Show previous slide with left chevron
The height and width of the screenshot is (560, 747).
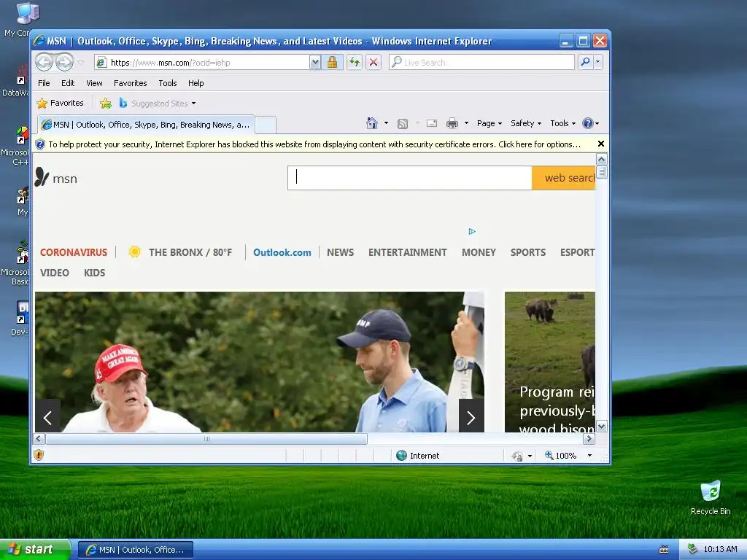click(47, 418)
